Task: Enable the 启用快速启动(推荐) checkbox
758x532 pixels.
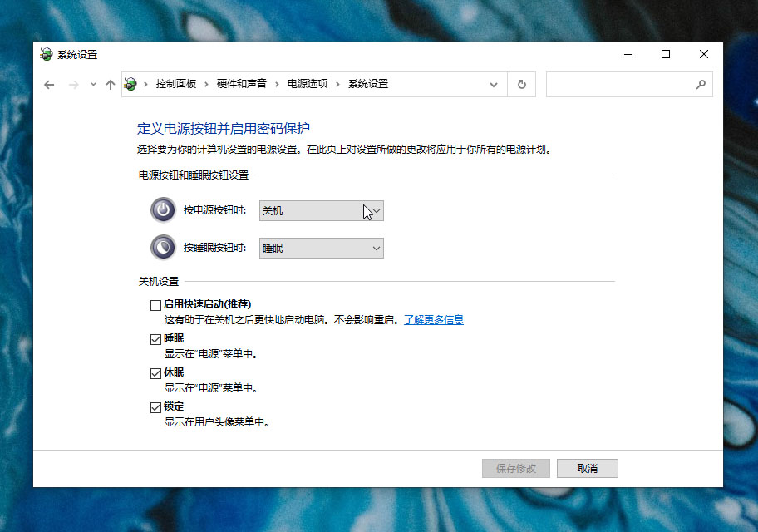Action: [x=155, y=305]
